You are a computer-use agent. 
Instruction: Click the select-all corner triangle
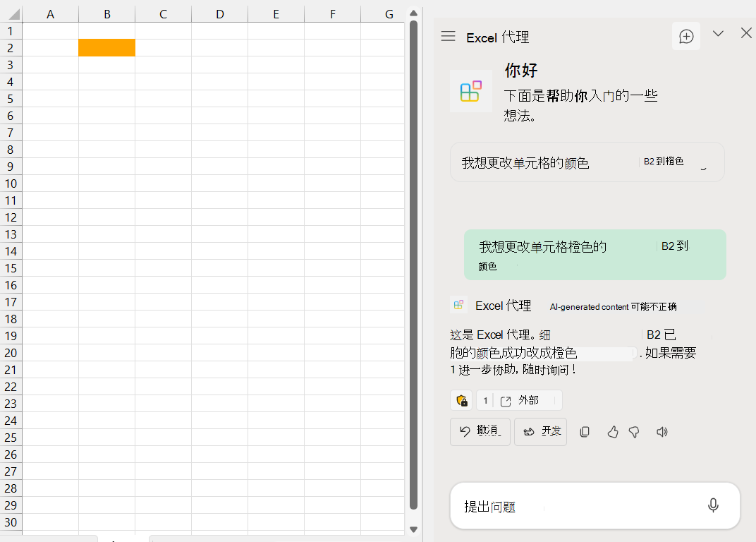(x=13, y=14)
